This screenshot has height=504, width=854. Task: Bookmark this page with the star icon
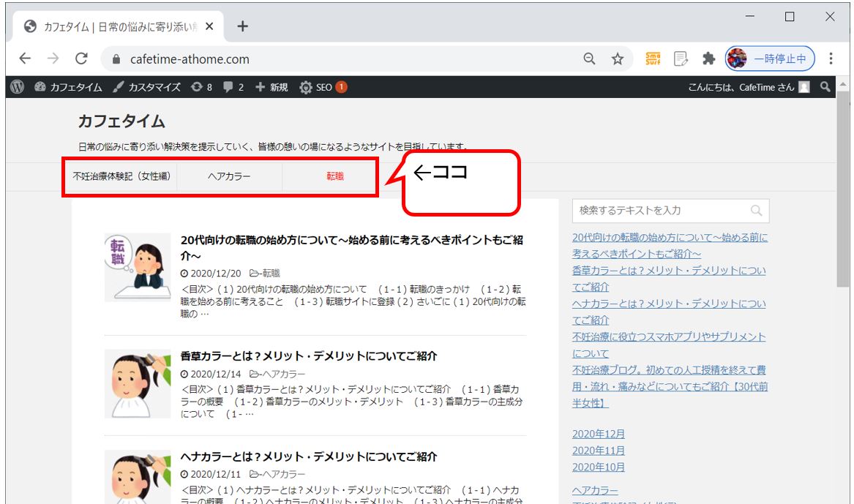(618, 59)
